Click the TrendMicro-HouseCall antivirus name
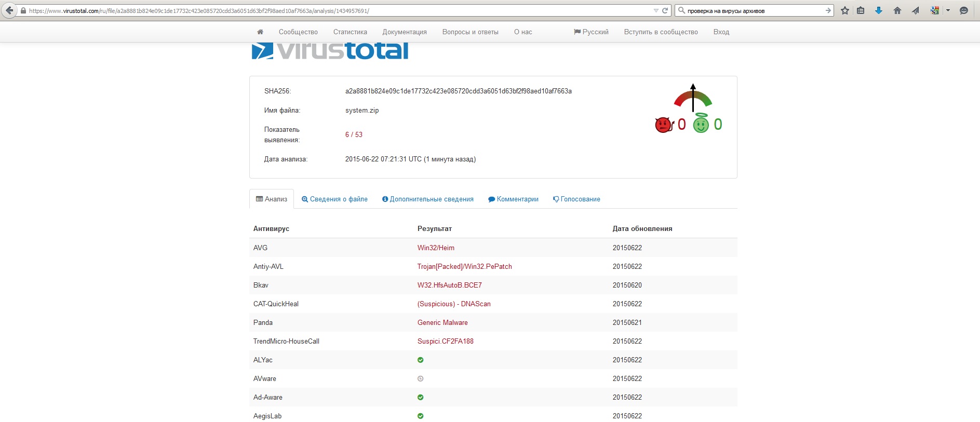Viewport: 980px width, 422px height. click(x=286, y=341)
